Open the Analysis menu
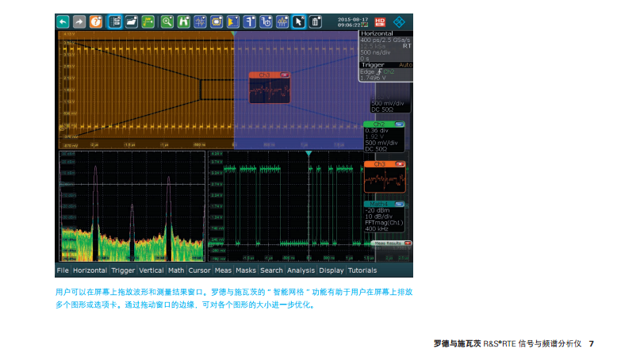Screen dimensions: 621x364 [x=301, y=270]
